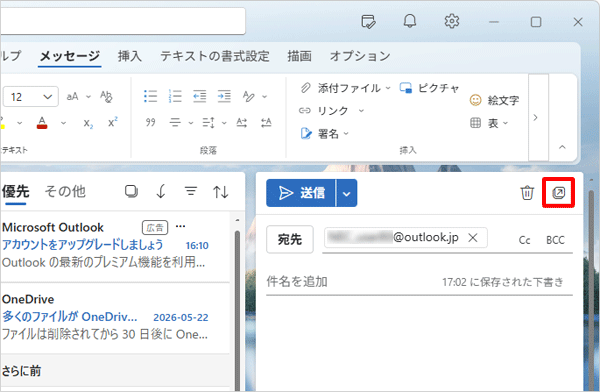
Task: Open the OneDrive email message
Action: (115, 318)
